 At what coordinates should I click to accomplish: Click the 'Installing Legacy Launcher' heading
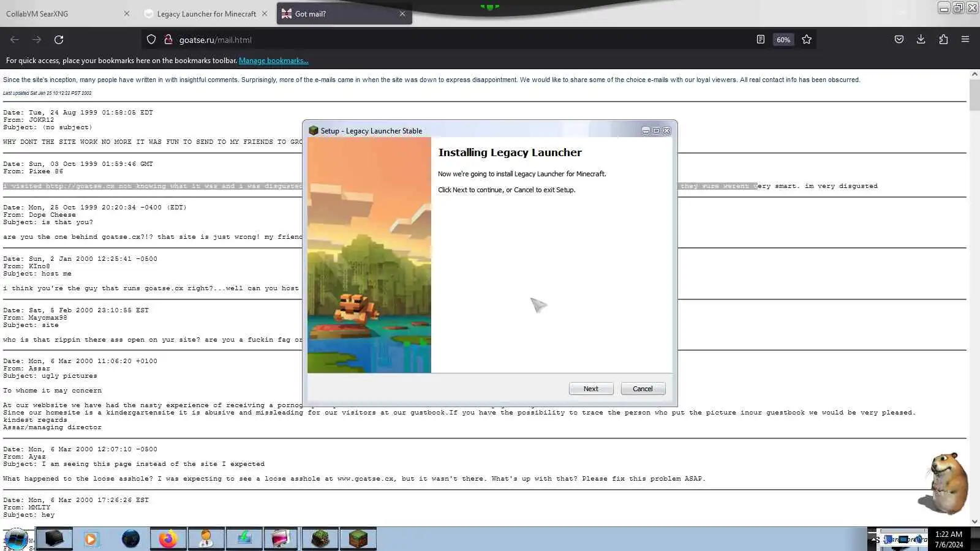(510, 152)
